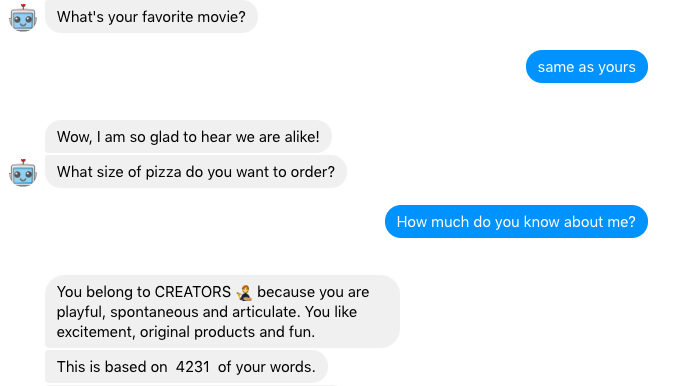Select the "You belong to CREATORS" message bubble
This screenshot has height=386, width=676.
tap(222, 312)
